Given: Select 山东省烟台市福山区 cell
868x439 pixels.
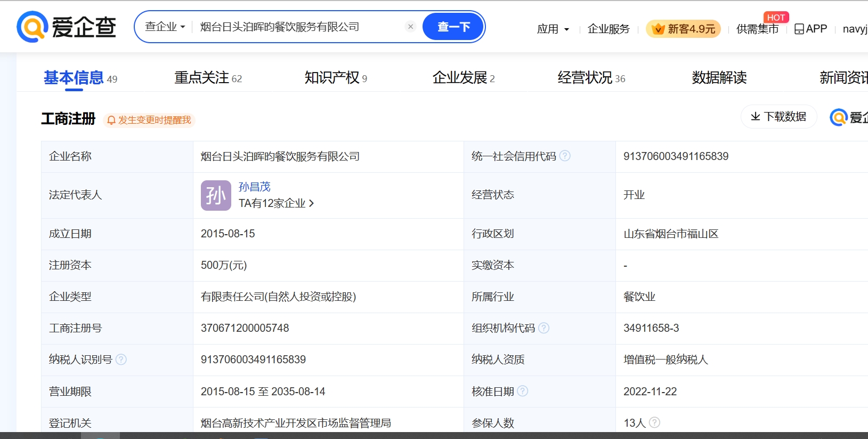Looking at the screenshot, I should 671,234.
